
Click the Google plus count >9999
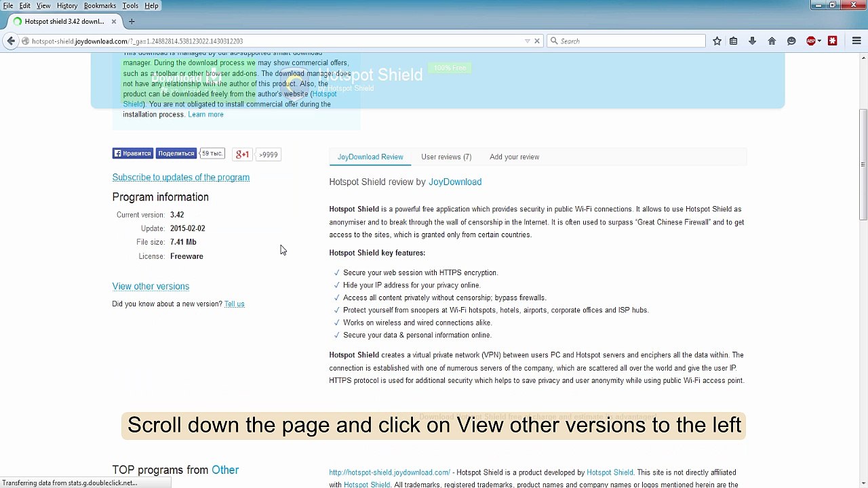tap(268, 155)
